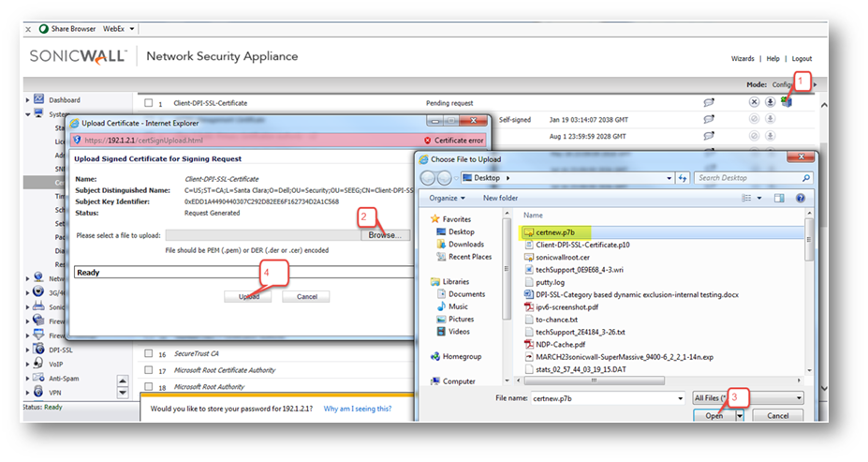
Task: Click the VoIP sidebar icon
Action: point(38,363)
